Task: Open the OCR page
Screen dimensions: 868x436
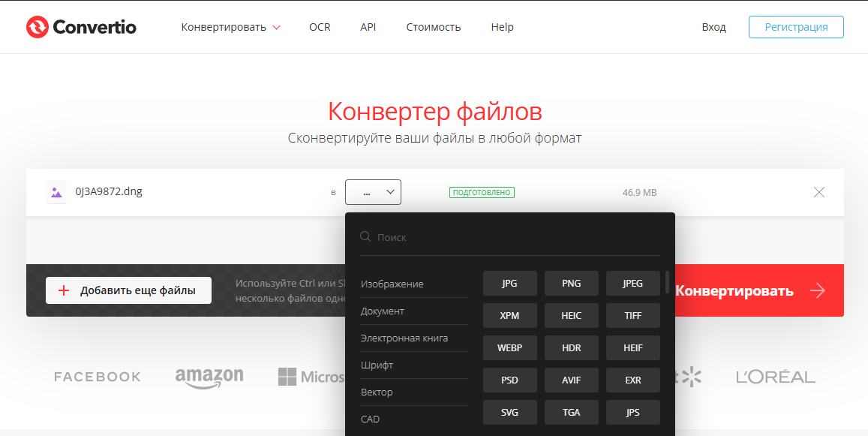Action: (x=320, y=27)
